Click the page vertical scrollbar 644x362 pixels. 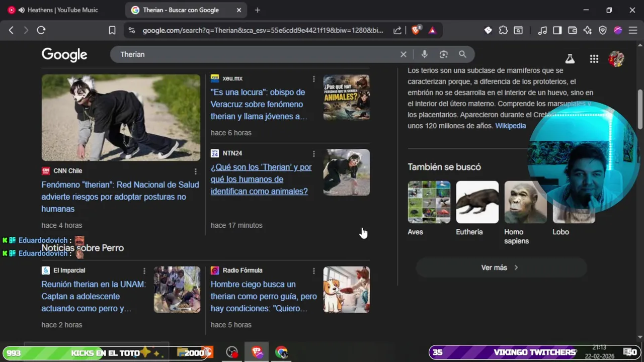[x=640, y=109]
